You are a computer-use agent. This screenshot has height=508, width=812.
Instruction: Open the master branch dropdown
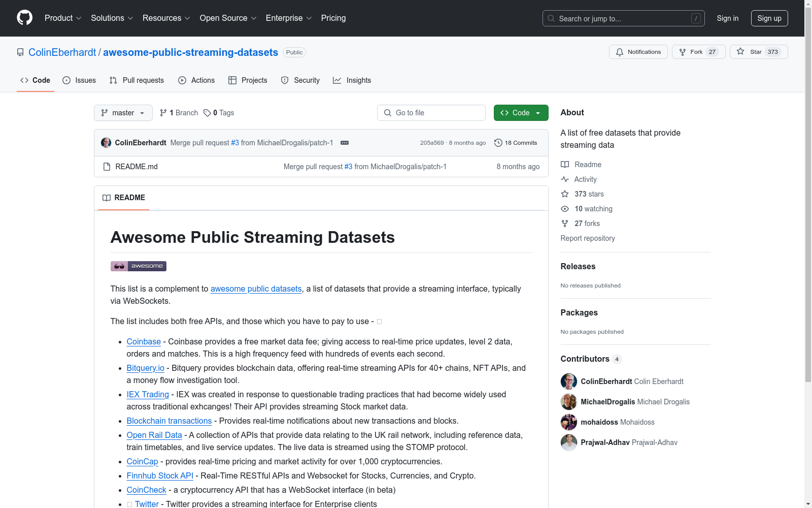123,113
